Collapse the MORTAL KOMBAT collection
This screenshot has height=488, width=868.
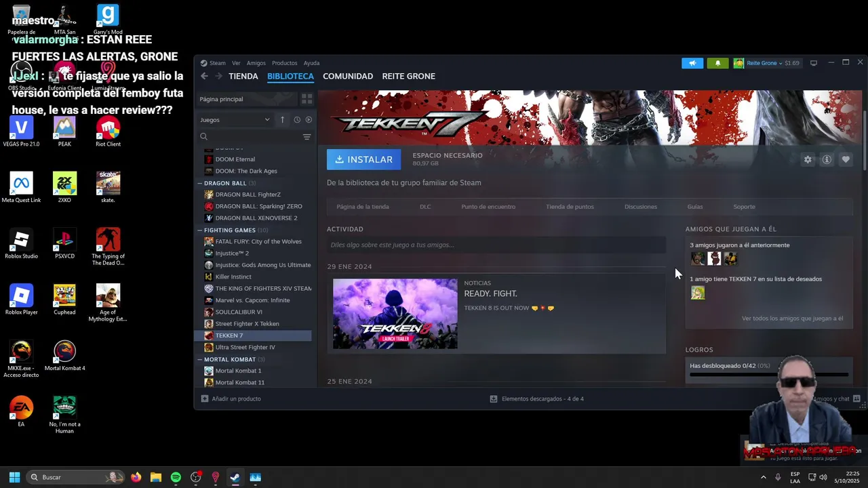pyautogui.click(x=200, y=359)
